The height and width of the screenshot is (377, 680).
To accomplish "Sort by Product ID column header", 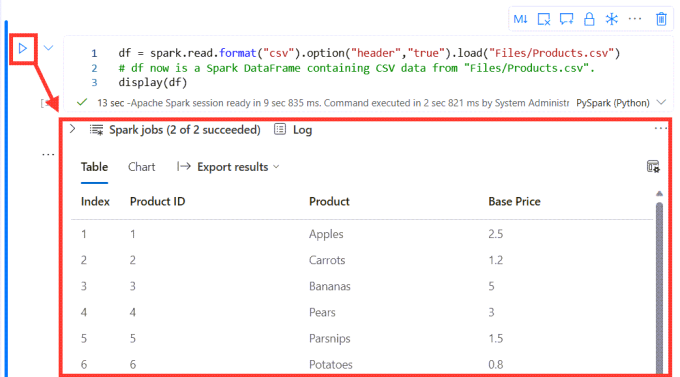I will coord(157,201).
